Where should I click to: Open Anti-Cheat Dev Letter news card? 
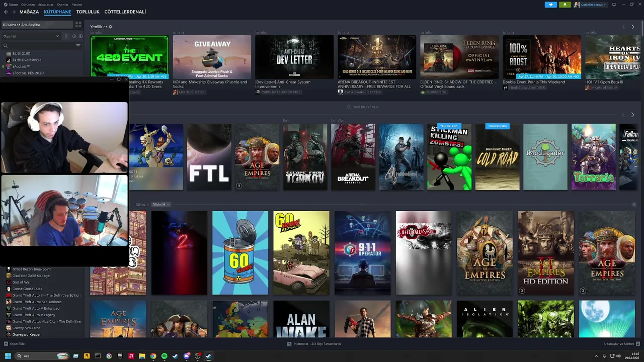click(294, 56)
